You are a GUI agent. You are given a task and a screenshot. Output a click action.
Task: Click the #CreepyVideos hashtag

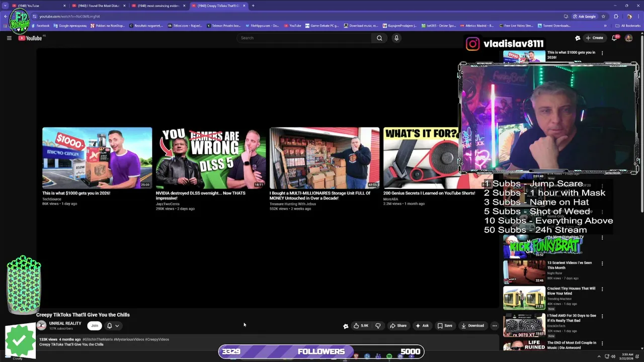[157, 339]
